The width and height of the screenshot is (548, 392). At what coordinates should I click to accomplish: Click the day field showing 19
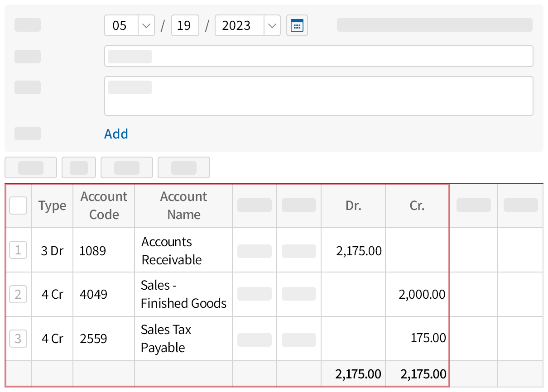(185, 25)
